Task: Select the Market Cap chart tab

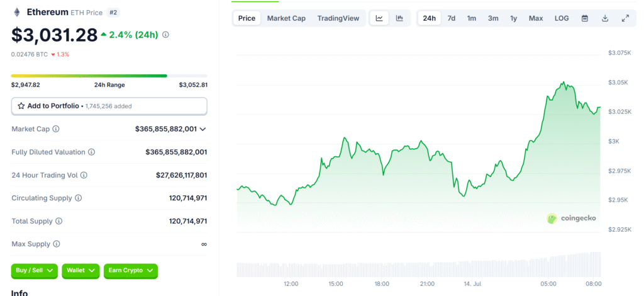Action: 286,18
